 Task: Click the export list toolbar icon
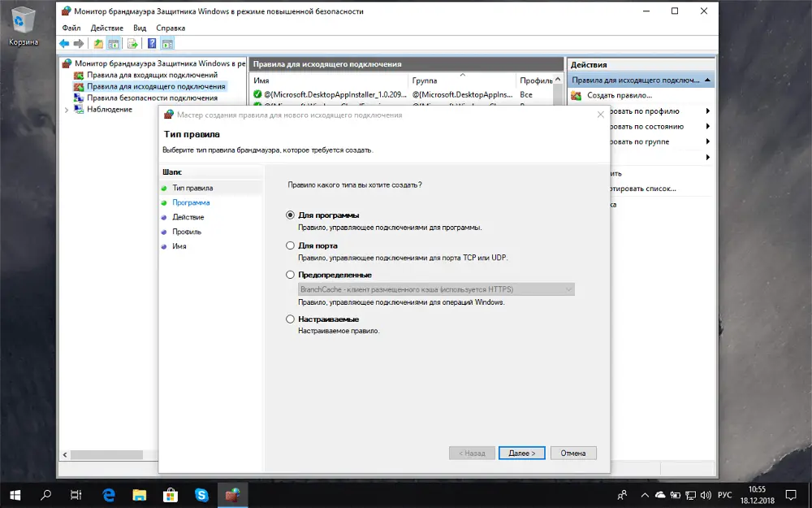click(132, 43)
